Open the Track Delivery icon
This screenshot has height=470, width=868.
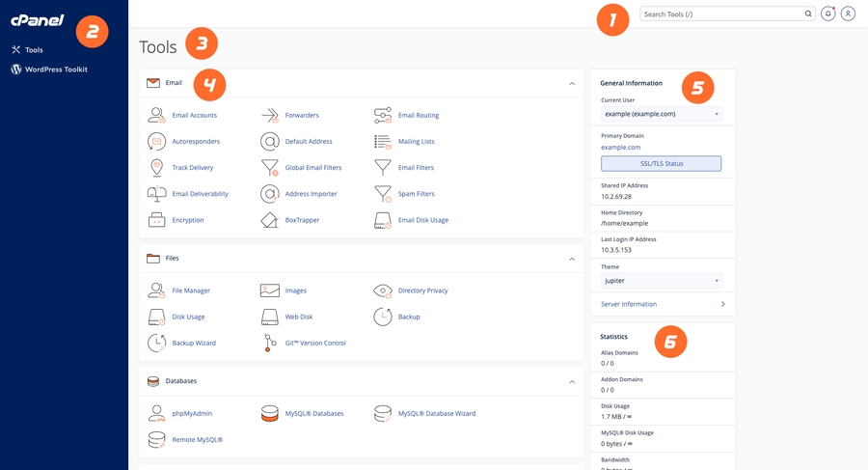click(156, 168)
